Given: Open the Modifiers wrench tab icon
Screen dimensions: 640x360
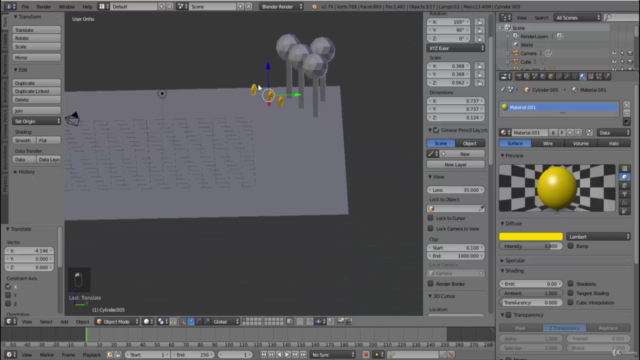Looking at the screenshot, I should pos(567,76).
